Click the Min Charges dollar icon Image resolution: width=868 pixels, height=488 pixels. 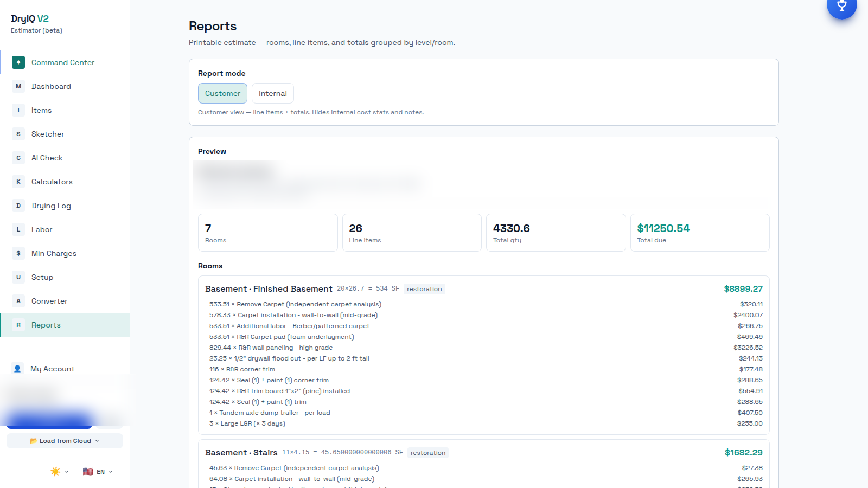[18, 253]
